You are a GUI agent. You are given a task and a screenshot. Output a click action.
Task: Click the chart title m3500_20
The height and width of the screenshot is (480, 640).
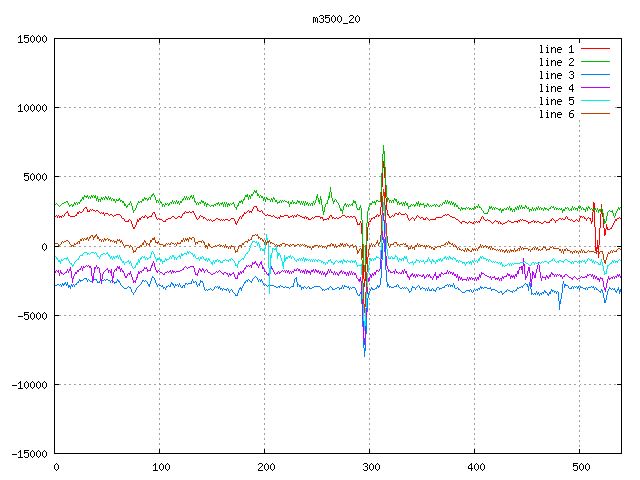(336, 18)
